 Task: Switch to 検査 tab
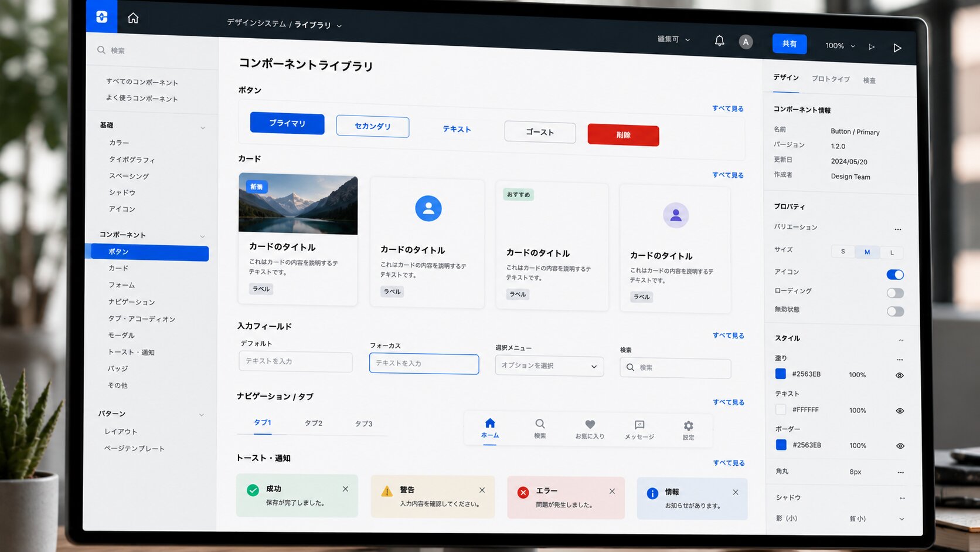[869, 80]
